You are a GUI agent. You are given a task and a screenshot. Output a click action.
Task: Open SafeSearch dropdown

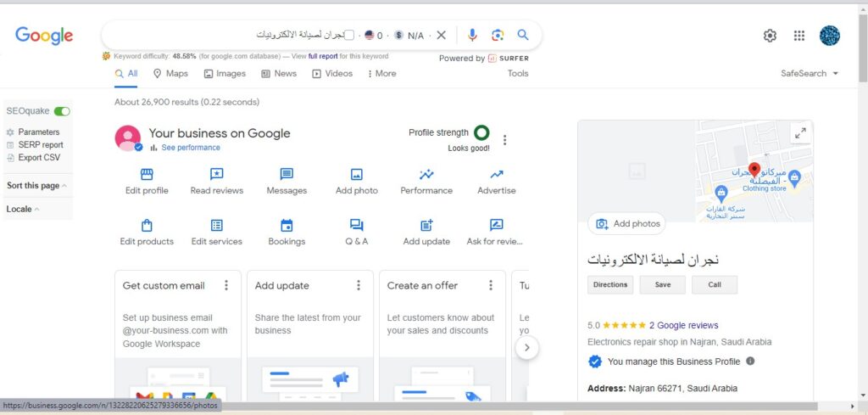(x=810, y=74)
